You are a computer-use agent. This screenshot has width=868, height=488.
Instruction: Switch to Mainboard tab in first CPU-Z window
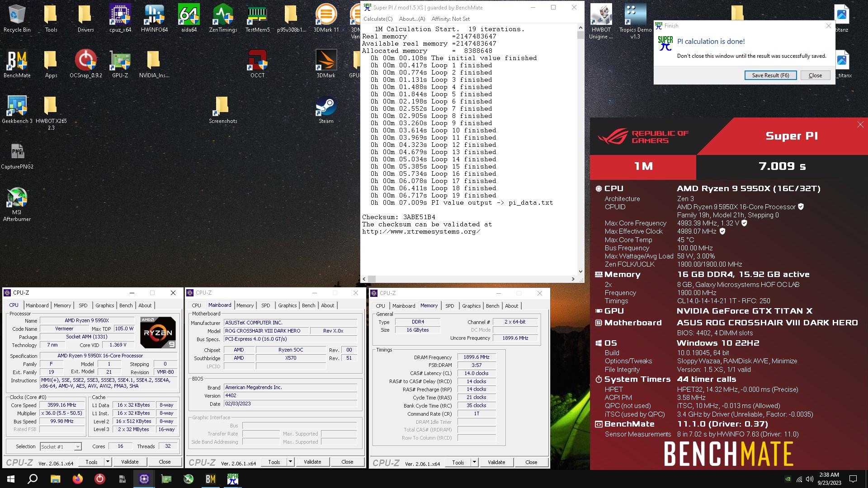[x=37, y=305]
